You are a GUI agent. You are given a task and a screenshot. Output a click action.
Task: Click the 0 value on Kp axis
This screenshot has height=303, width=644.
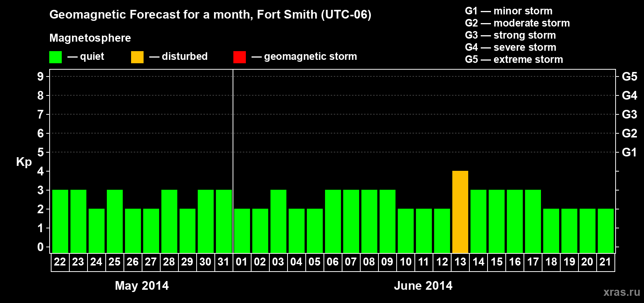(41, 247)
